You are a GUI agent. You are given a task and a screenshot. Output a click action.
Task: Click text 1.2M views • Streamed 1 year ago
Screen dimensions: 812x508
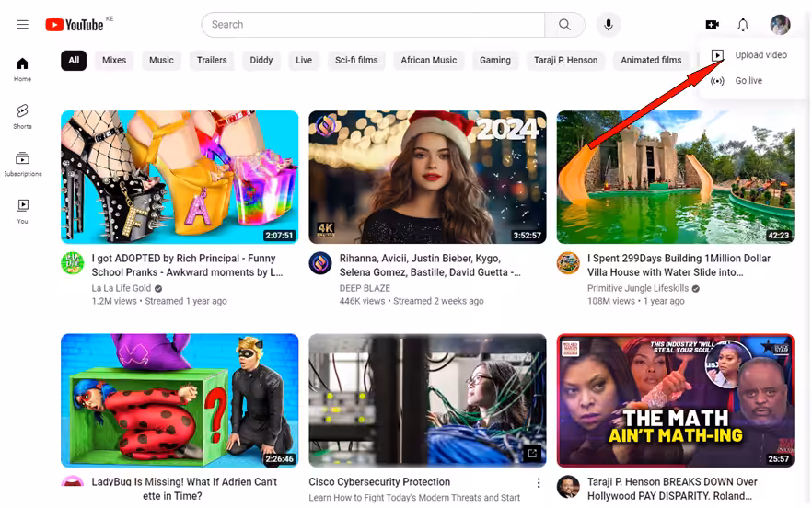tap(159, 301)
